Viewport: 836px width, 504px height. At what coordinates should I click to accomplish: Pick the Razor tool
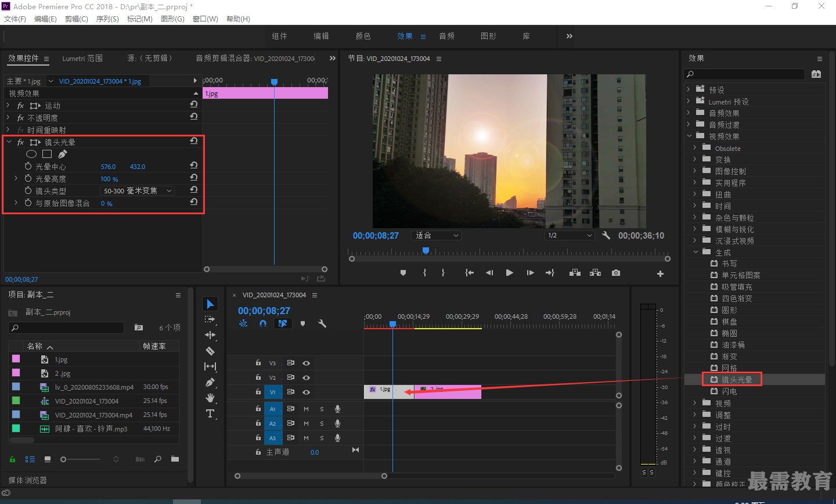tap(210, 351)
